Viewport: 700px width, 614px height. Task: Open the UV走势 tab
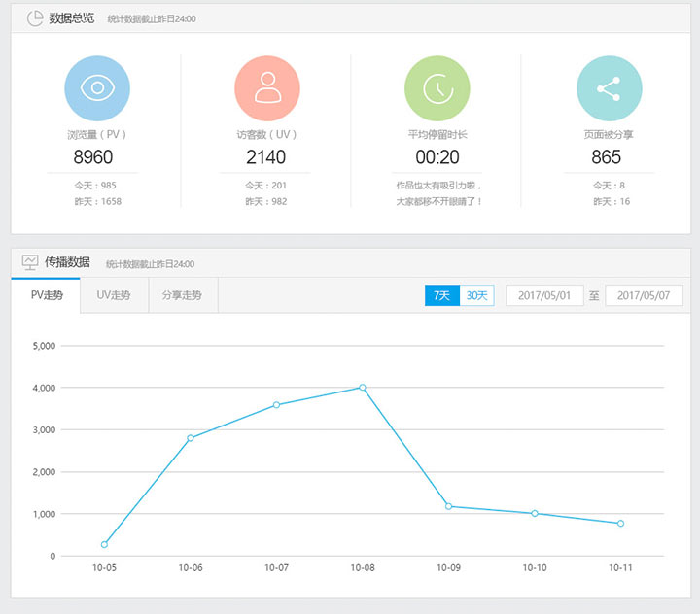(114, 295)
